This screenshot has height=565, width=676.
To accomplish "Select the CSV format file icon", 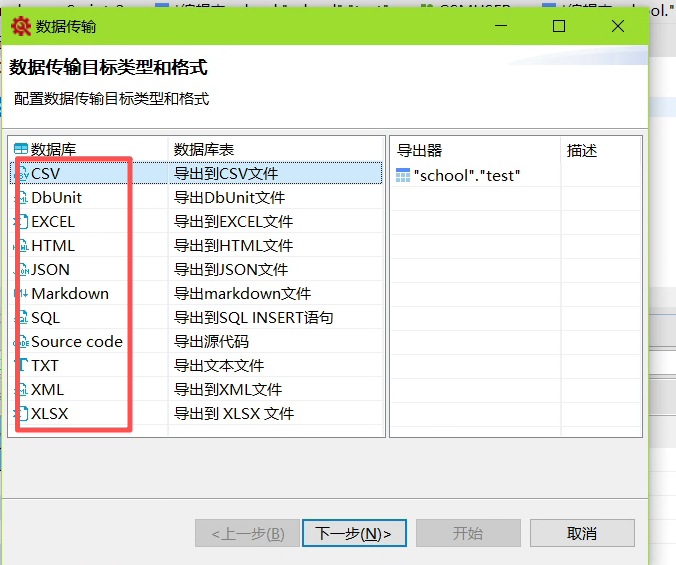I will tap(22, 174).
